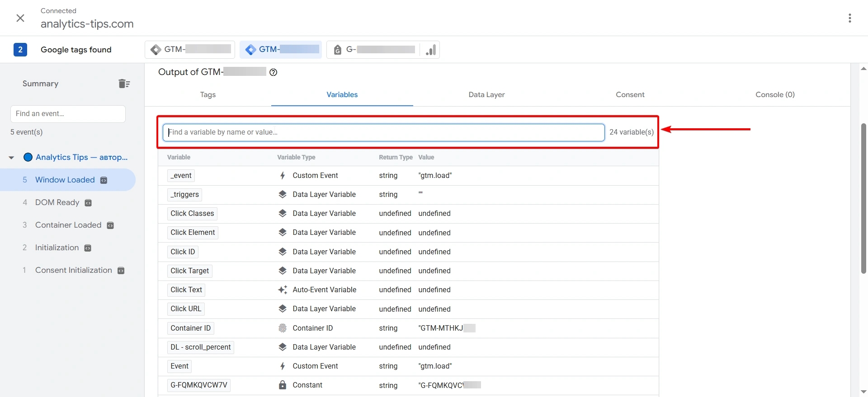
Task: Open the three-dot options menu
Action: (850, 18)
